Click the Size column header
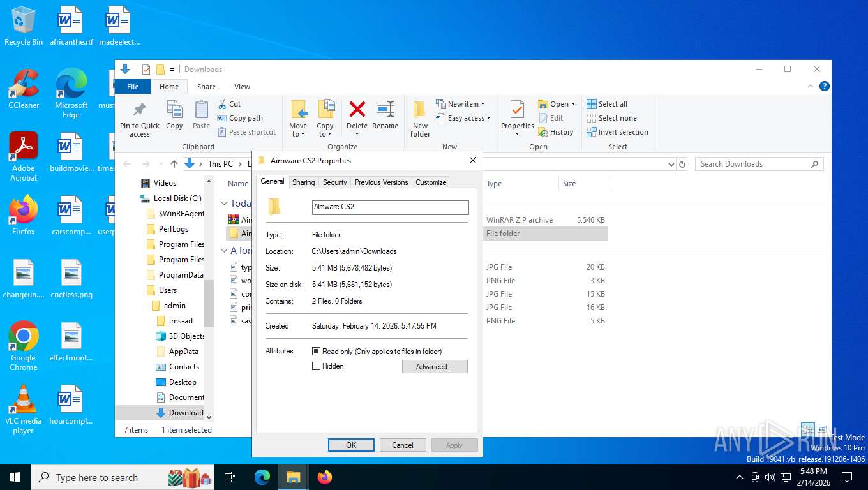Viewport: 868px width, 490px height. pos(569,184)
